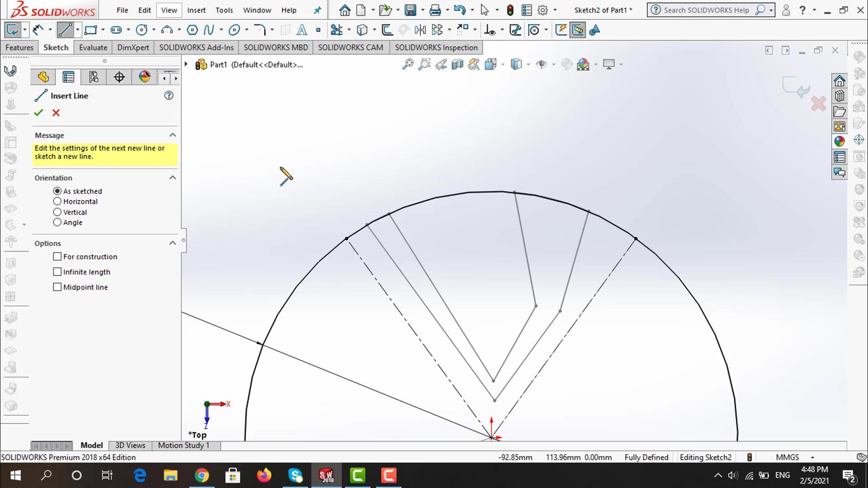Check the Midpoint line option
868x488 pixels.
click(x=57, y=287)
